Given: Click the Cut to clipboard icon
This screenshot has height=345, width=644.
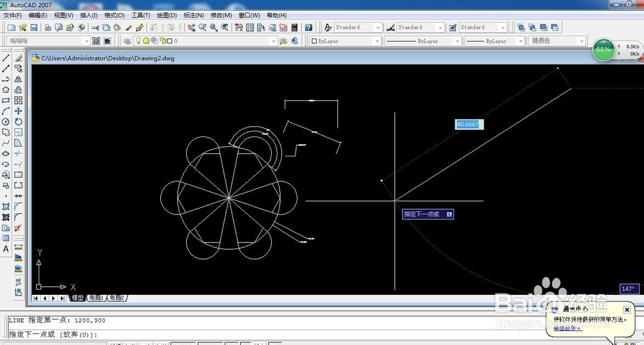Looking at the screenshot, I should click(x=95, y=28).
